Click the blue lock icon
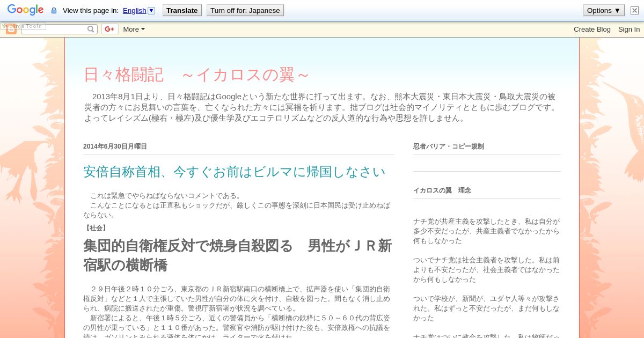The height and width of the screenshot is (338, 644). pyautogui.click(x=54, y=11)
